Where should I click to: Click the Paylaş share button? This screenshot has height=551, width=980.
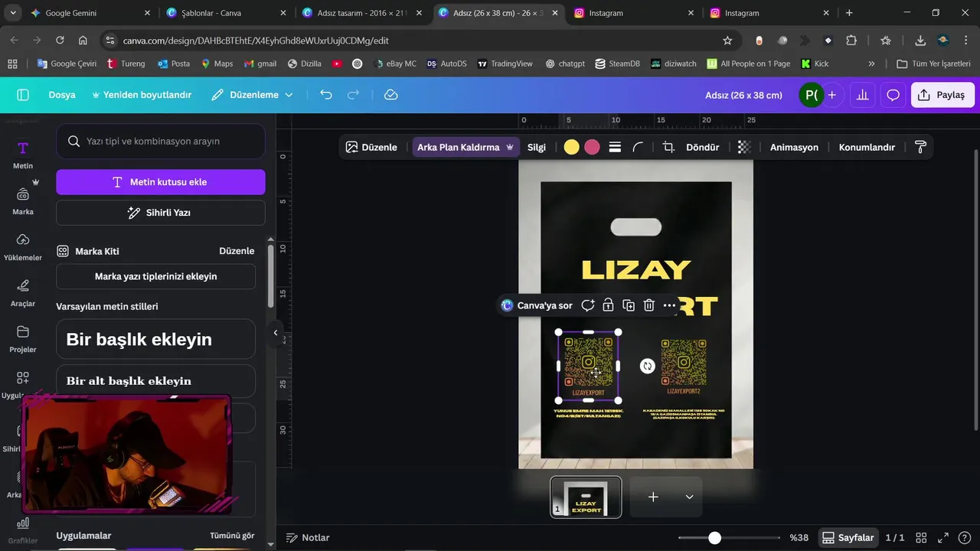point(942,95)
